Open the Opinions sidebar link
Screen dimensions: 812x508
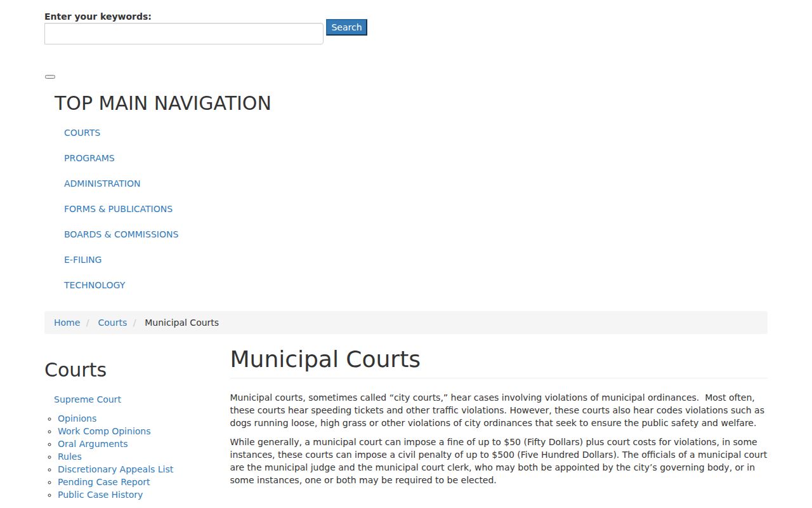coord(77,418)
